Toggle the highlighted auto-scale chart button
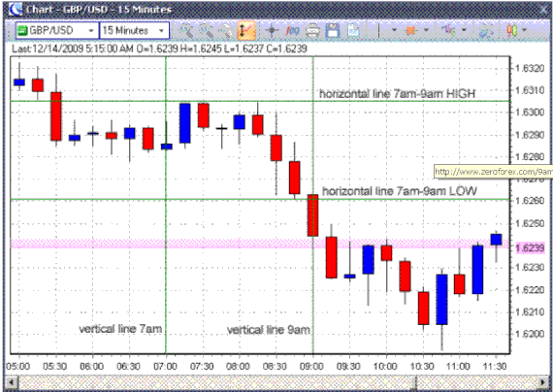 pyautogui.click(x=246, y=31)
